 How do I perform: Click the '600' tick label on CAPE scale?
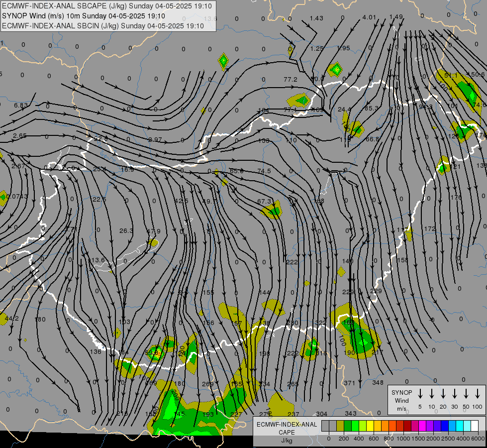tap(373, 439)
